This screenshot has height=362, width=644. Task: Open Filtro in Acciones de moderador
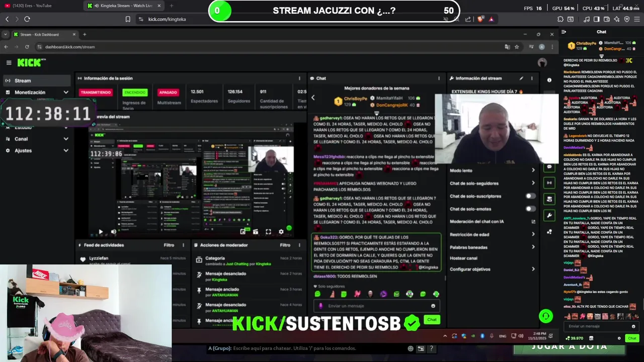click(285, 245)
